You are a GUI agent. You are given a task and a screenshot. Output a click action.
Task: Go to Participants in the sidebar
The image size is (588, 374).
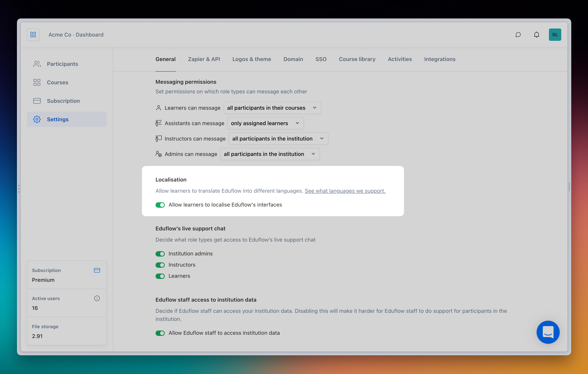pos(62,64)
